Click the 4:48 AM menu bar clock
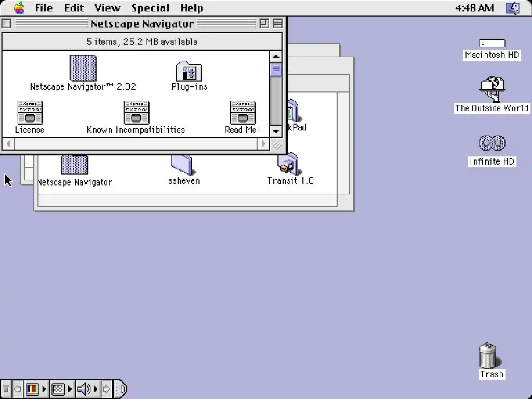 [x=474, y=7]
